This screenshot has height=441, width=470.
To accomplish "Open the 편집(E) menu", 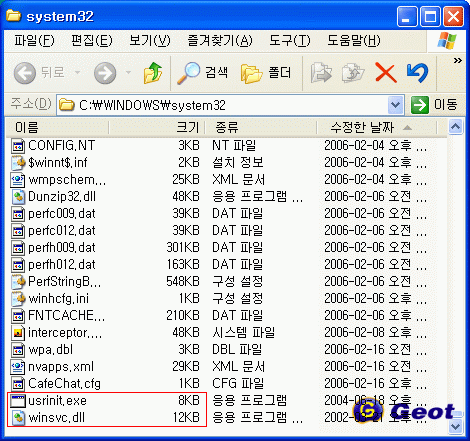I will pos(92,41).
